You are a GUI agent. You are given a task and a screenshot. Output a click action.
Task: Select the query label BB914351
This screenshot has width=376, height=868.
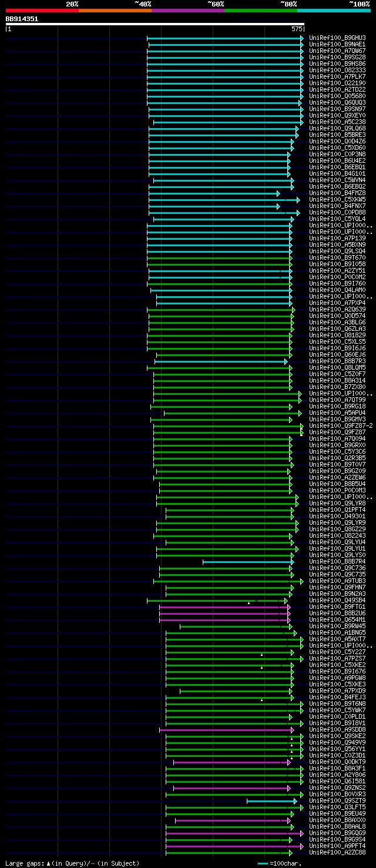click(x=22, y=19)
